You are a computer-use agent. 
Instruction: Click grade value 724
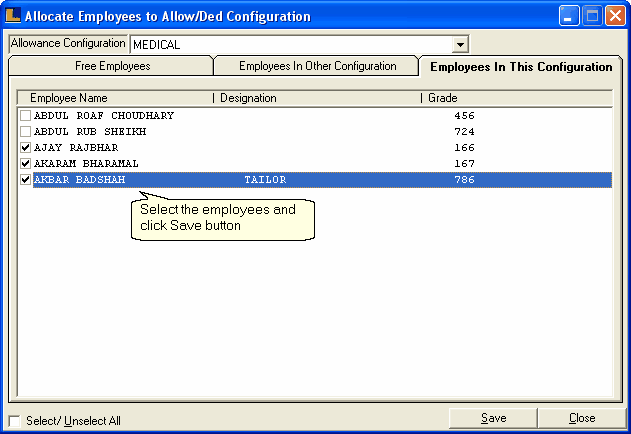tap(464, 132)
